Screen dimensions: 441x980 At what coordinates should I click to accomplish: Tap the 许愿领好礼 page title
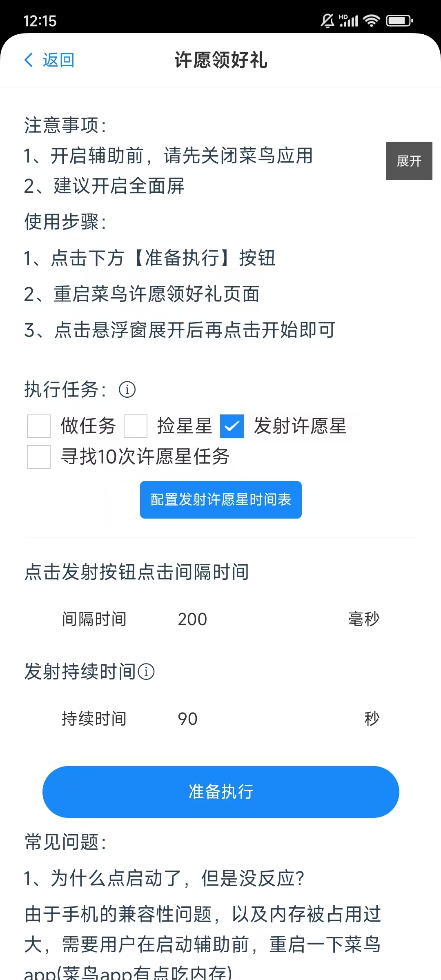(x=221, y=60)
